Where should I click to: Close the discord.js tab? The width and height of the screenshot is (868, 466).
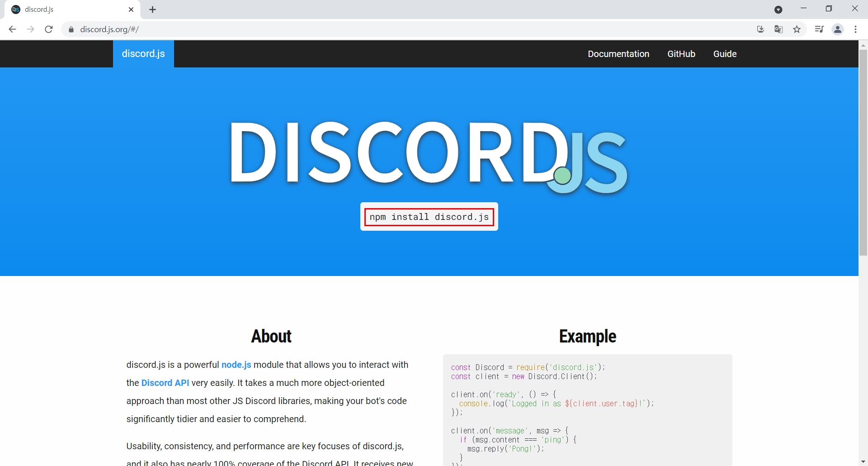pos(131,10)
